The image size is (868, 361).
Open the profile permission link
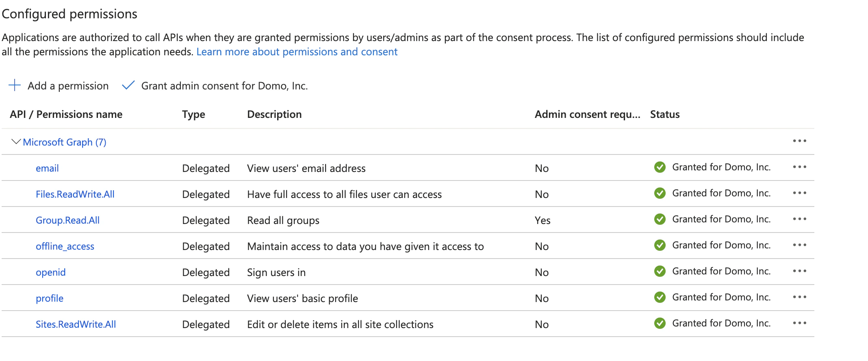point(50,298)
